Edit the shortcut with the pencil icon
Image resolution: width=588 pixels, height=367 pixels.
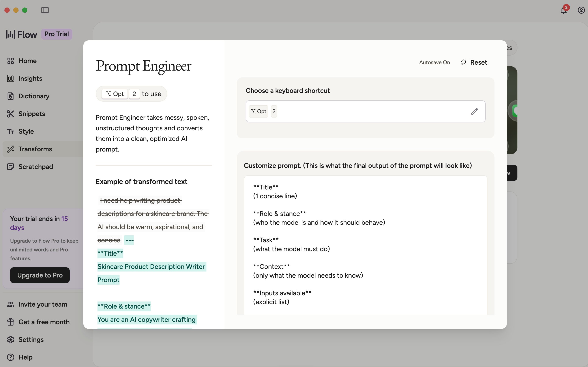[474, 111]
